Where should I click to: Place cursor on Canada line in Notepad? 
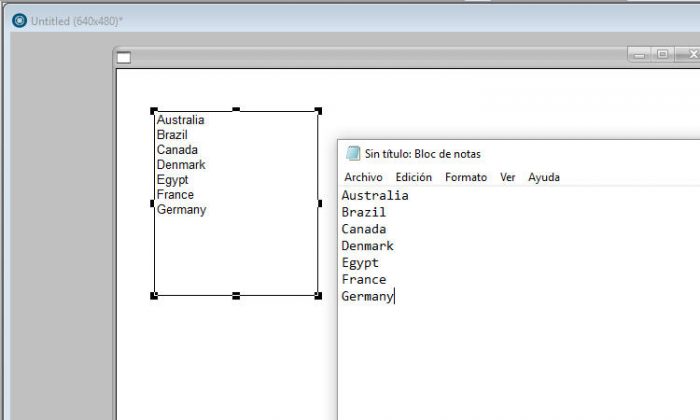tap(363, 229)
